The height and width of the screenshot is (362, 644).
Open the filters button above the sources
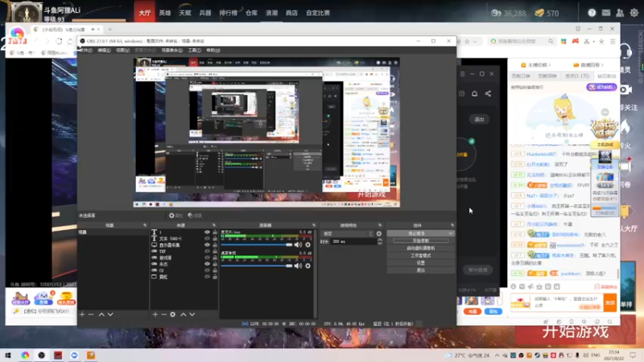[195, 216]
